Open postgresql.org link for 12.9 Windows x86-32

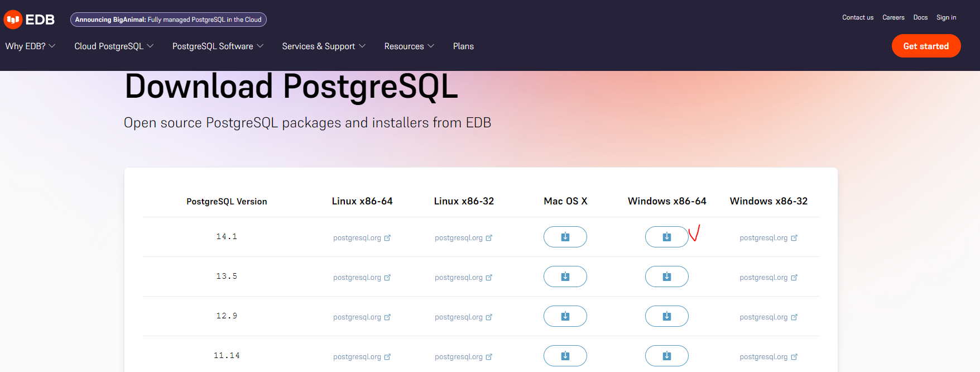click(x=768, y=317)
